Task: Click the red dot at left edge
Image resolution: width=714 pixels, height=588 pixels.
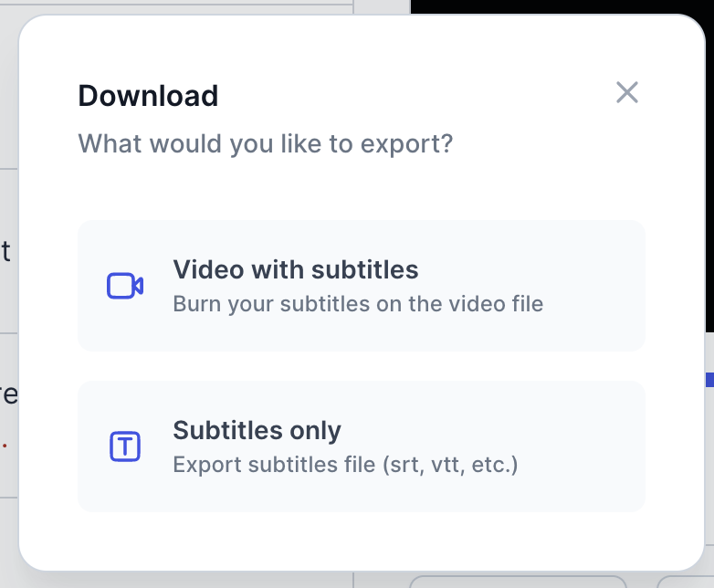Action: coord(5,446)
